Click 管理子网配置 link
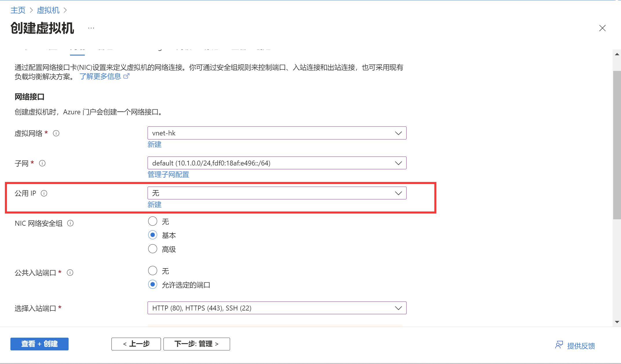Viewport: 621px width, 364px height. (x=168, y=174)
